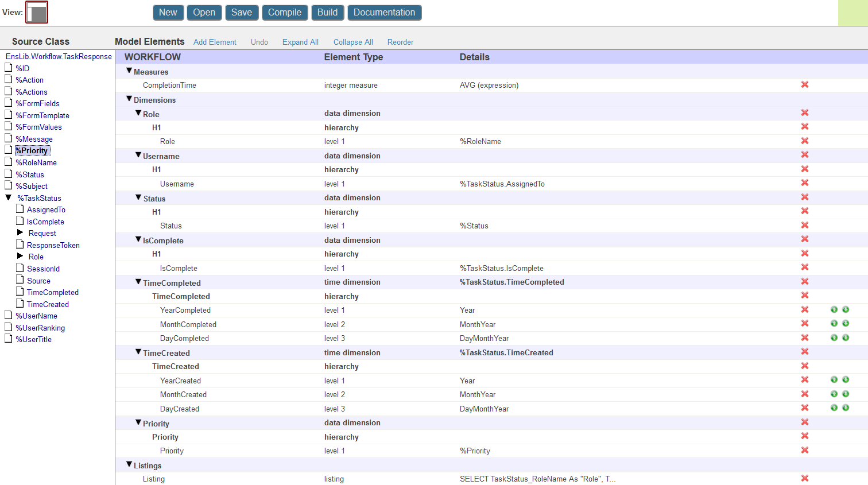Collapse the Dimensions section triangle
Screen dimensions: 868x485
pyautogui.click(x=129, y=99)
